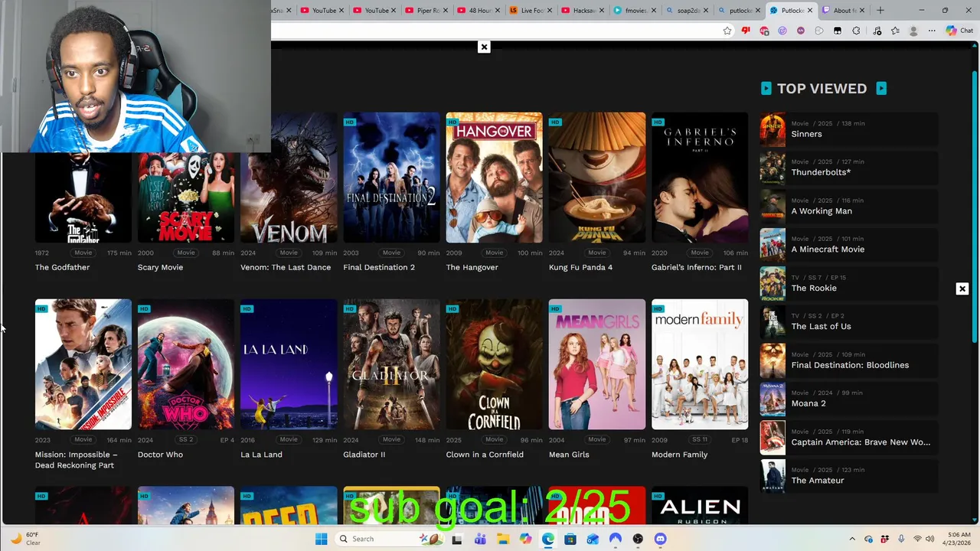Switch to the About fe tab

[x=844, y=10]
